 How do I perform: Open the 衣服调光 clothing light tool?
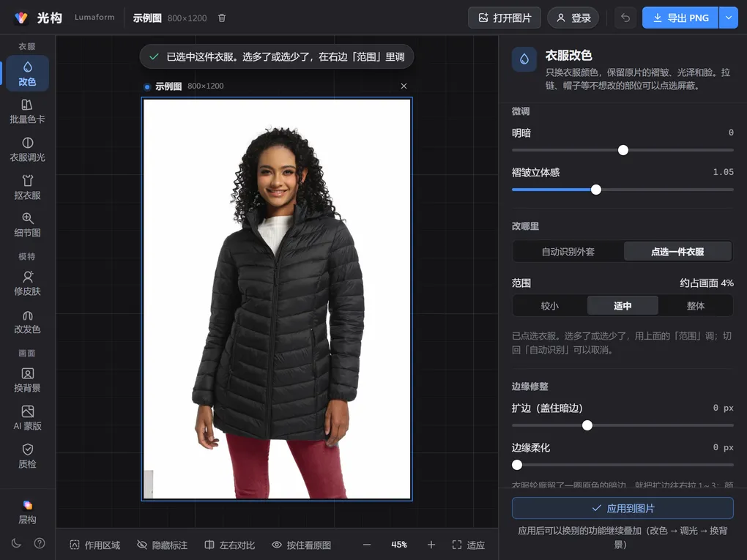tap(27, 149)
